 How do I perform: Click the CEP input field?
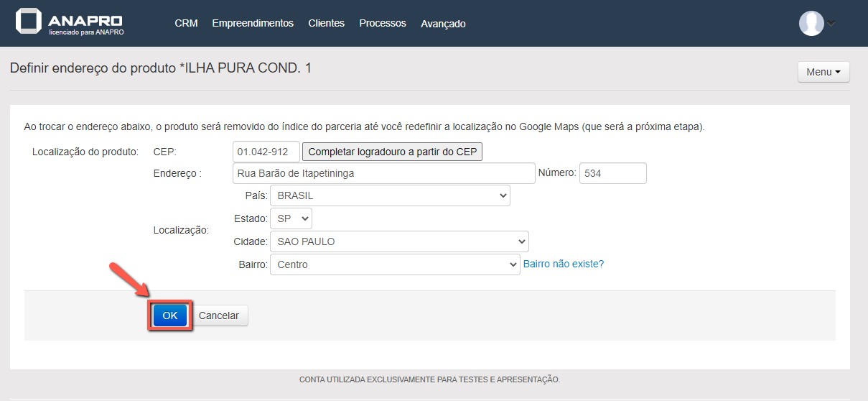266,152
